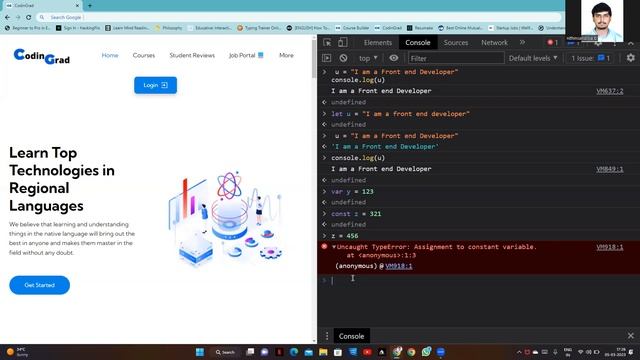Click the Login button
Image resolution: width=640 pixels, height=360 pixels.
(156, 85)
